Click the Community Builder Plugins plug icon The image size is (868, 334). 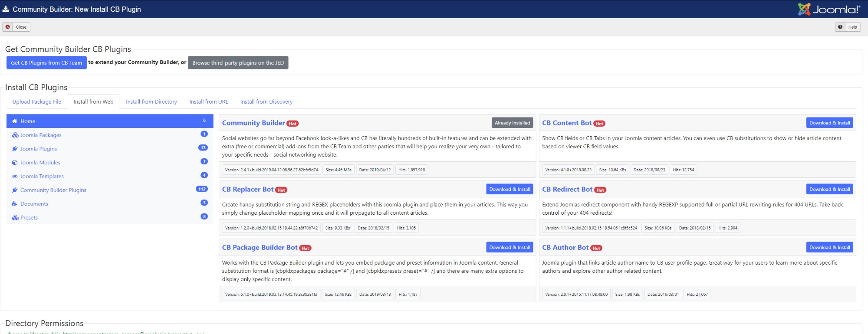[x=15, y=190]
